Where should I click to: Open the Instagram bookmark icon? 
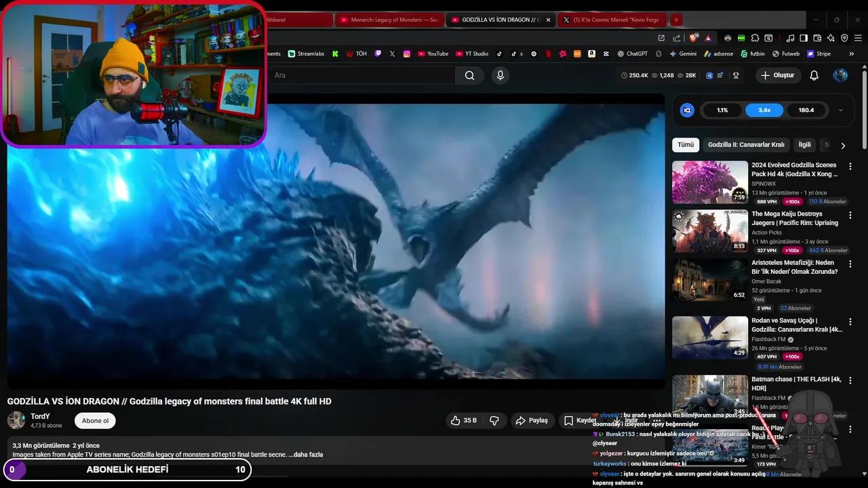[x=407, y=54]
